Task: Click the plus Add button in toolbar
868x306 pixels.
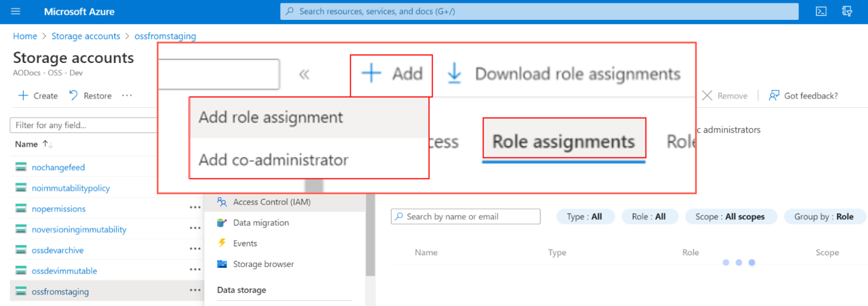Action: 392,74
